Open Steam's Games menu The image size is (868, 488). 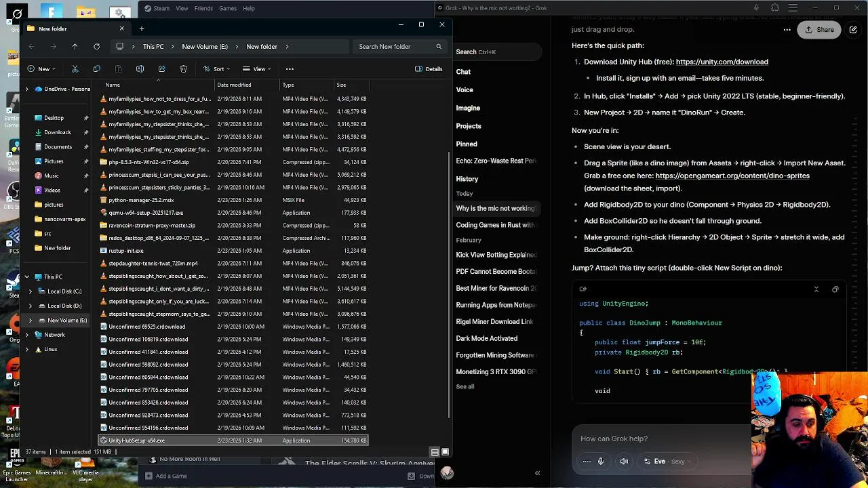[228, 8]
